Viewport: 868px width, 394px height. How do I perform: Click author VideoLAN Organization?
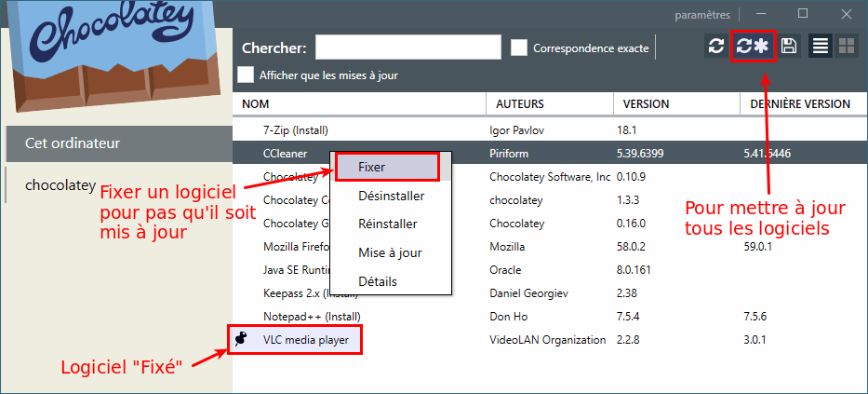pos(548,340)
